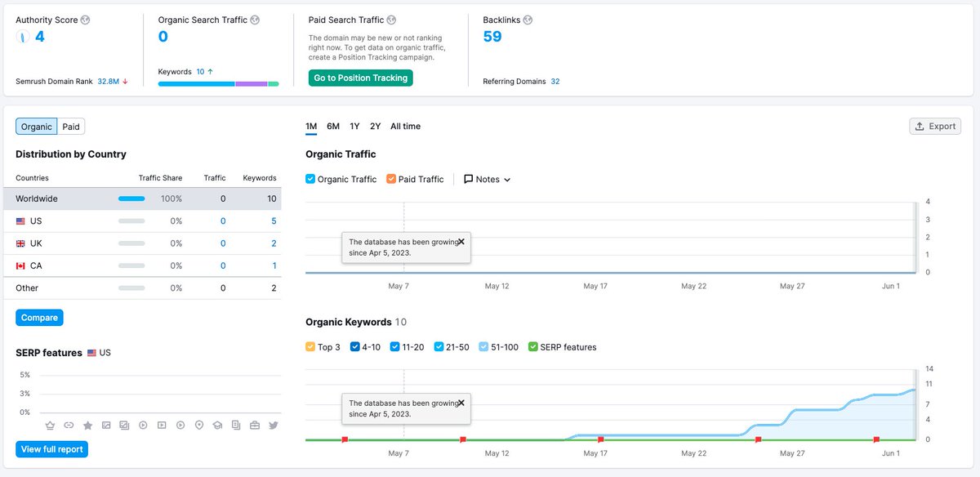This screenshot has height=477, width=980.
Task: Uncheck the Organic Traffic checkbox
Action: pos(310,179)
